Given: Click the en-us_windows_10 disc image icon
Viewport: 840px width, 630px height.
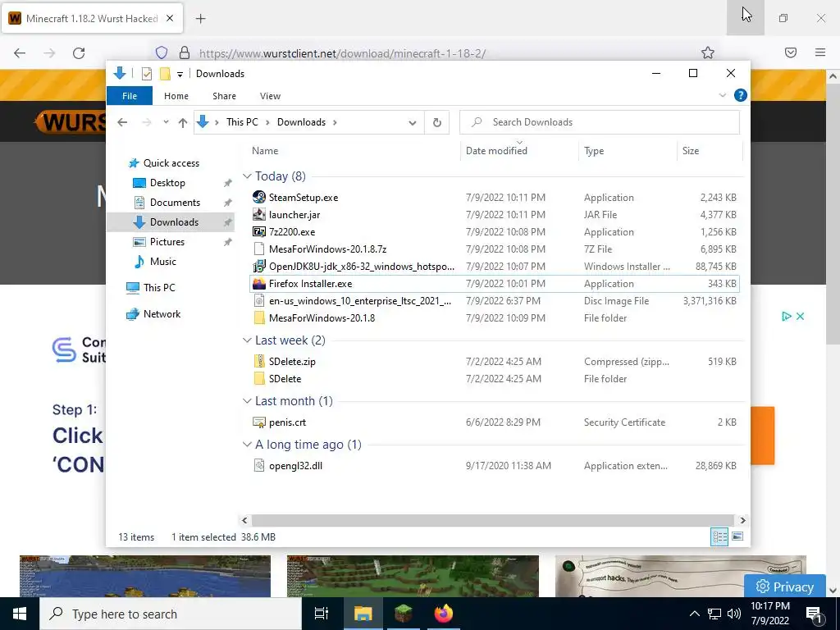Looking at the screenshot, I should tap(259, 300).
